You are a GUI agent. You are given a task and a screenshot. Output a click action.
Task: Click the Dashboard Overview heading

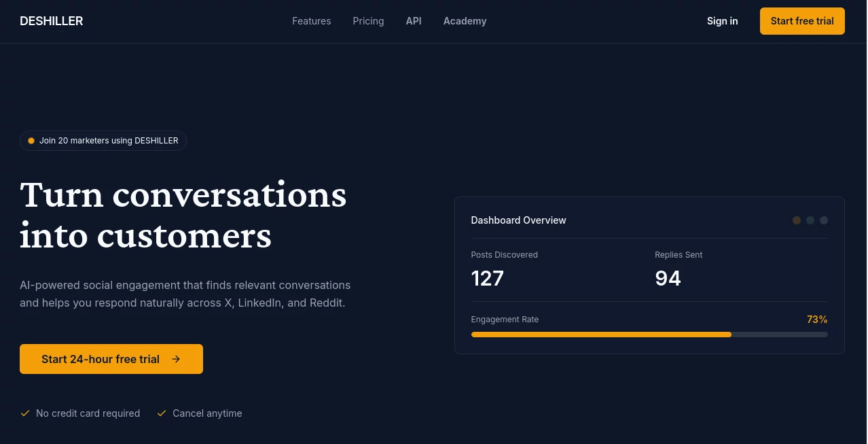[518, 220]
